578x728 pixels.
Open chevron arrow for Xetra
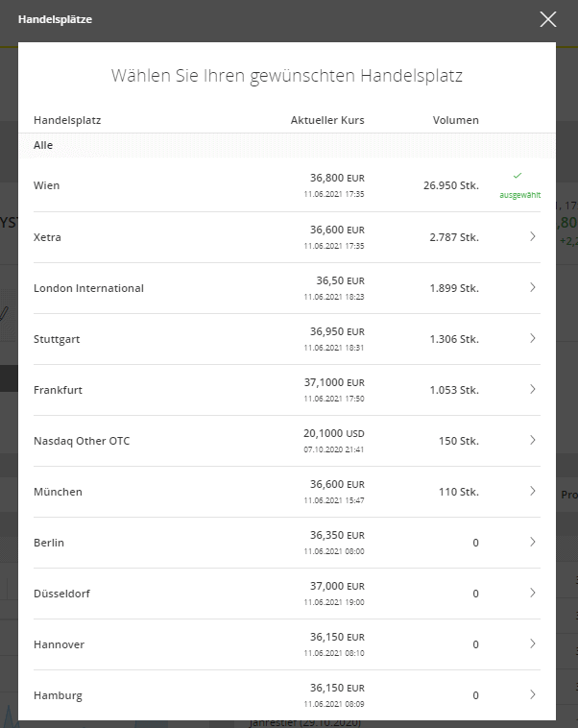point(533,237)
